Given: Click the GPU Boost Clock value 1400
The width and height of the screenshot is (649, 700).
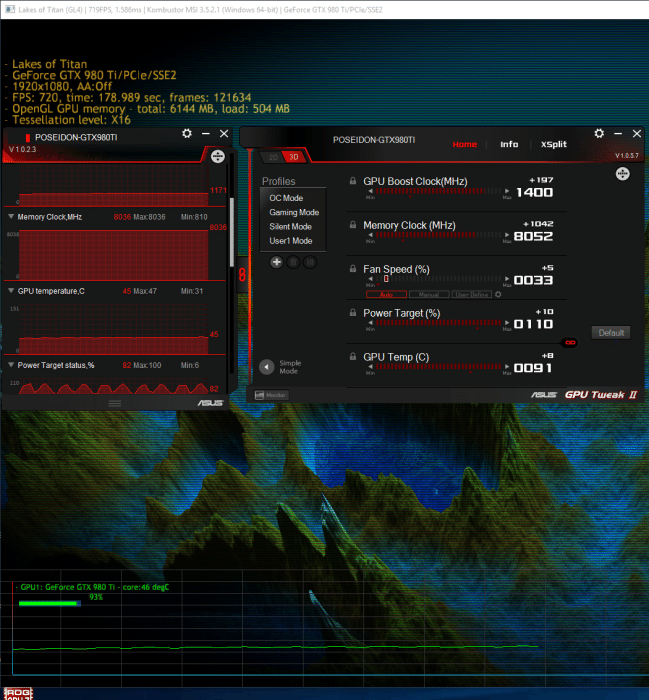Looking at the screenshot, I should (534, 192).
